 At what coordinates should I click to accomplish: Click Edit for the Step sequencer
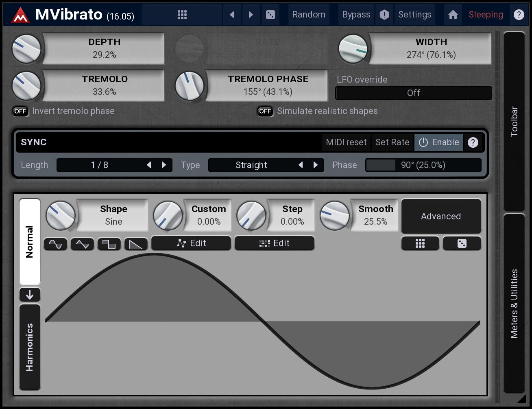tap(275, 243)
